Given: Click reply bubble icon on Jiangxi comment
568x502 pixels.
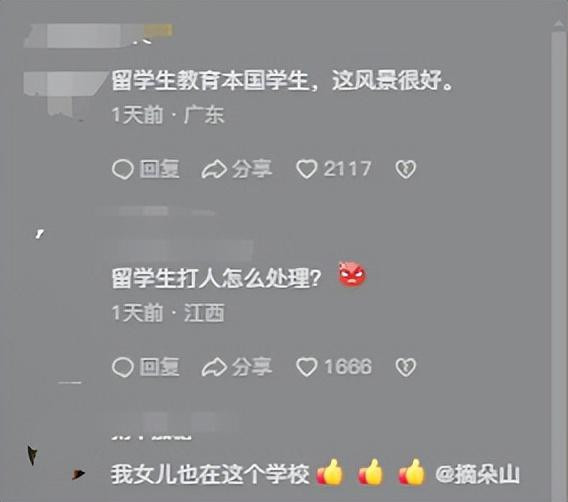Looking at the screenshot, I should tap(123, 367).
